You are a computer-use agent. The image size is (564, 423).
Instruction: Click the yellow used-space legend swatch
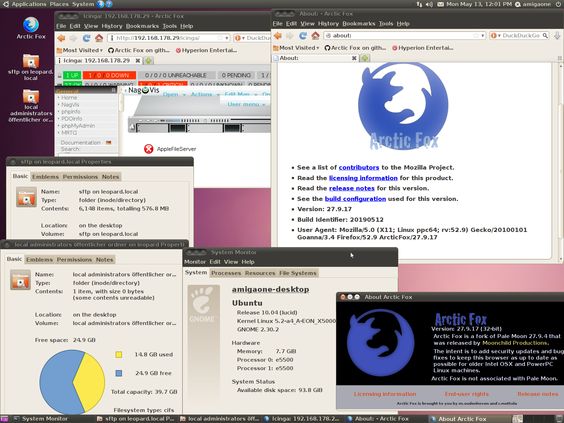click(119, 355)
